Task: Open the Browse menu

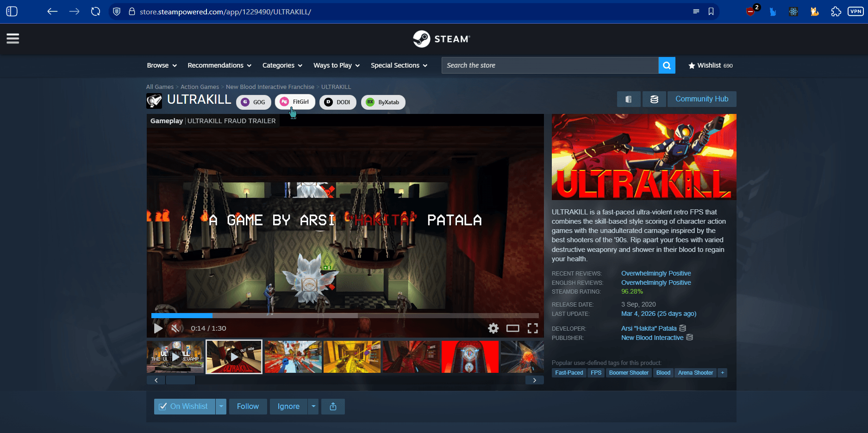Action: tap(161, 65)
